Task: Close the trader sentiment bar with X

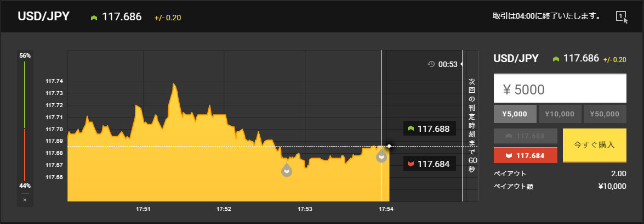Action: 25,200
